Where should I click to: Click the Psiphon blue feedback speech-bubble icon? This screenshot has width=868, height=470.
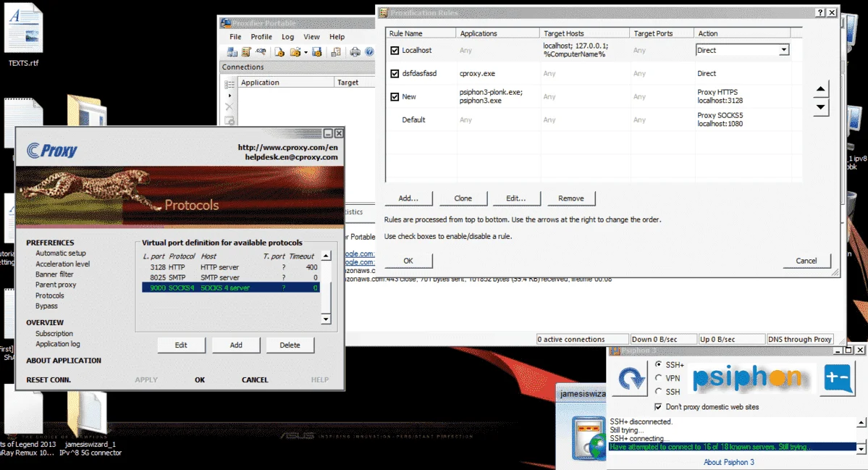[x=837, y=379]
